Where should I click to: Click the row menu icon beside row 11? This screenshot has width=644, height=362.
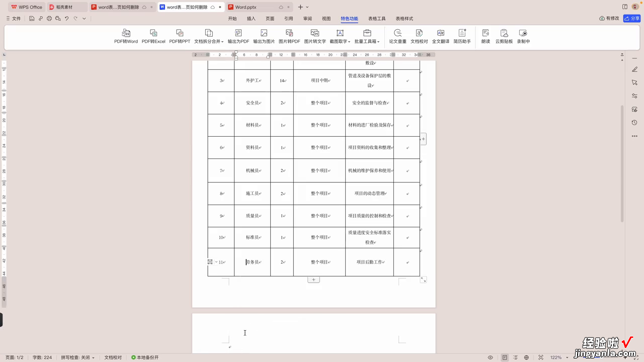pos(210,262)
